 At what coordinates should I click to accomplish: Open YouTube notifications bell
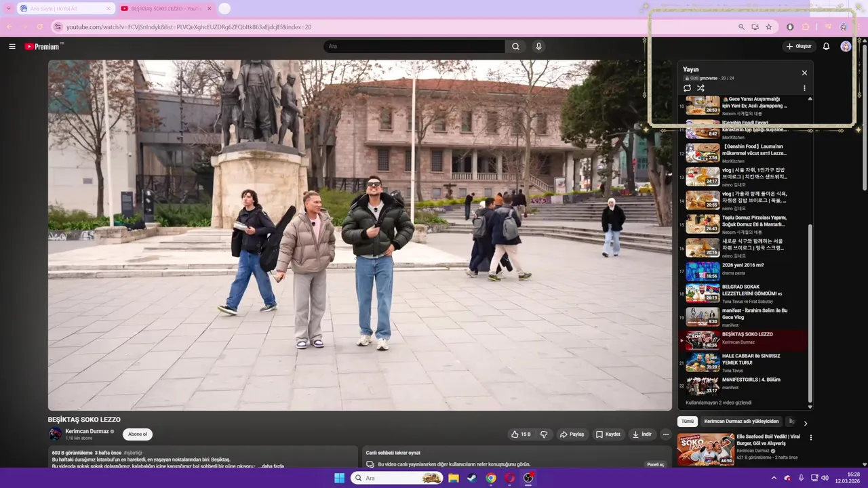tap(826, 46)
